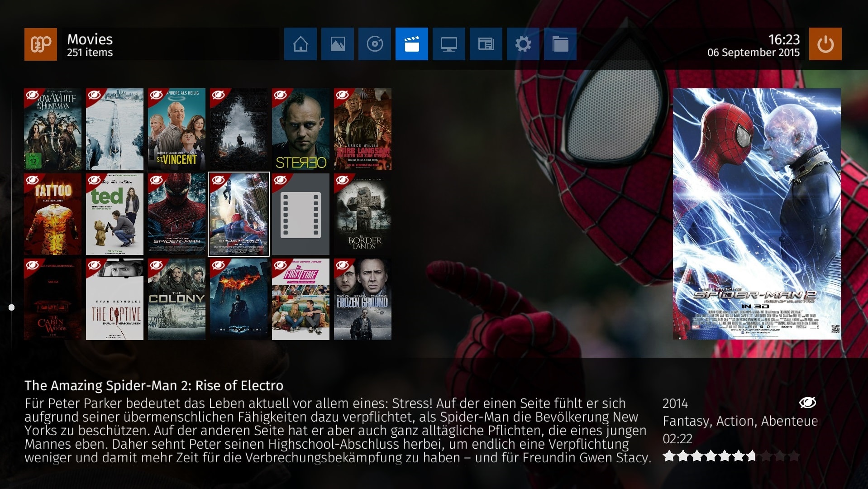Image resolution: width=868 pixels, height=489 pixels.
Task: Open the Programs window icon
Action: pos(486,44)
